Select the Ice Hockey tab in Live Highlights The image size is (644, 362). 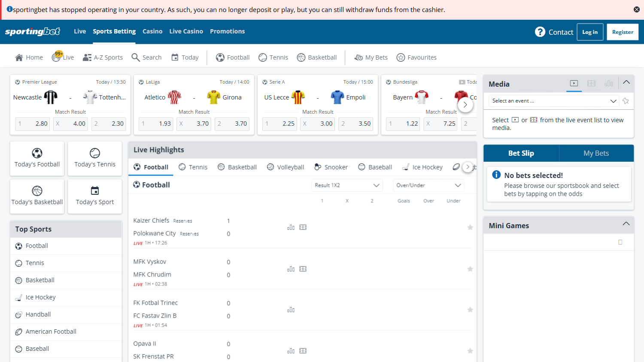(422, 167)
